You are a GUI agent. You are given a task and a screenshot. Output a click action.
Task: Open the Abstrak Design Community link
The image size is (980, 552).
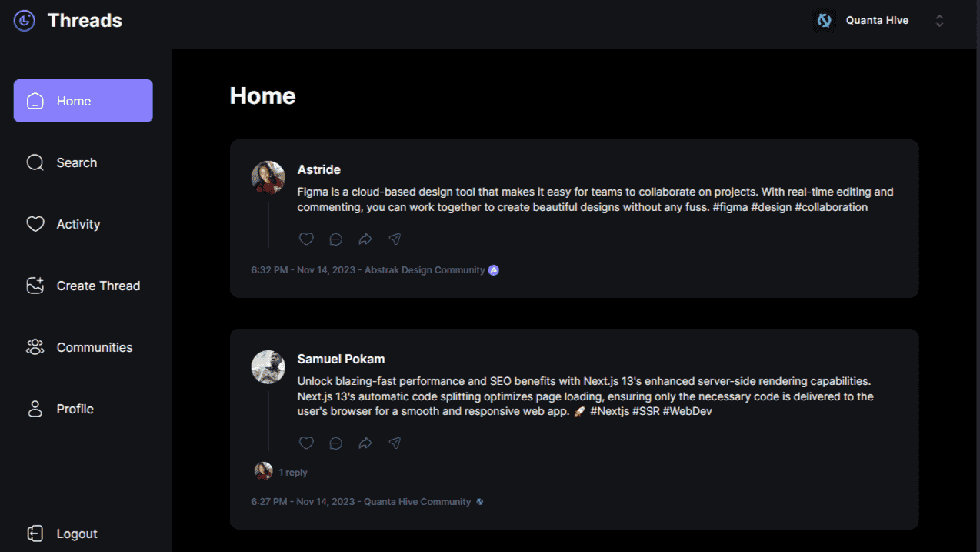[425, 270]
